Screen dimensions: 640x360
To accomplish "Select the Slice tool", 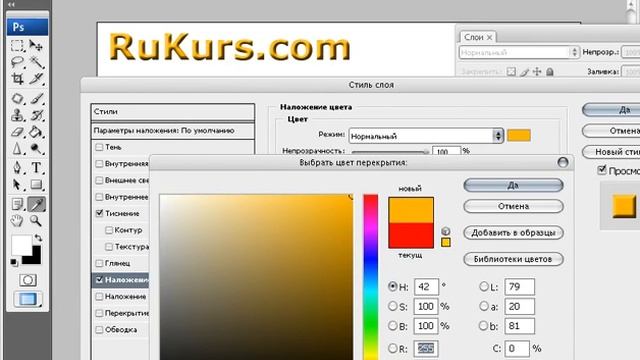I will click(x=36, y=78).
